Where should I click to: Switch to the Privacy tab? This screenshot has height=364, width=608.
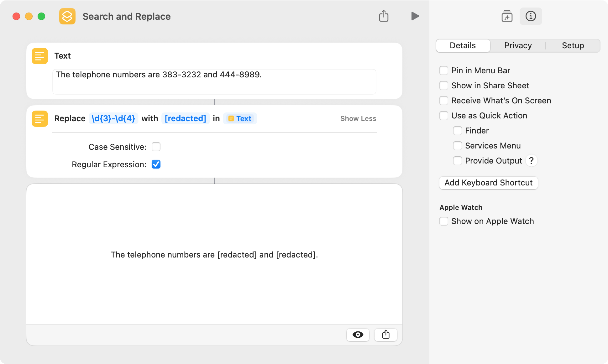point(518,46)
